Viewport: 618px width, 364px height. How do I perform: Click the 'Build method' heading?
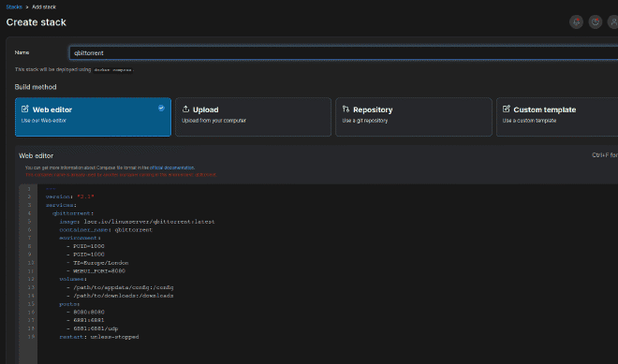[x=36, y=87]
